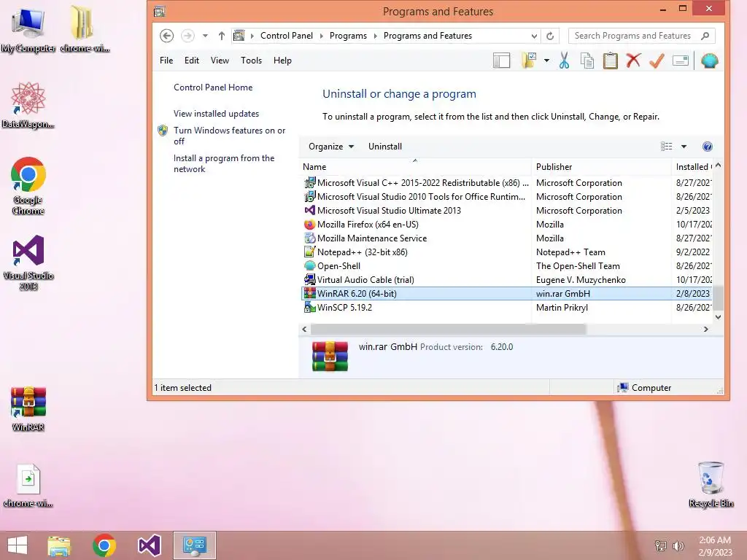Viewport: 747px width, 560px height.
Task: Open the folder options dropdown arrow
Action: coord(546,61)
